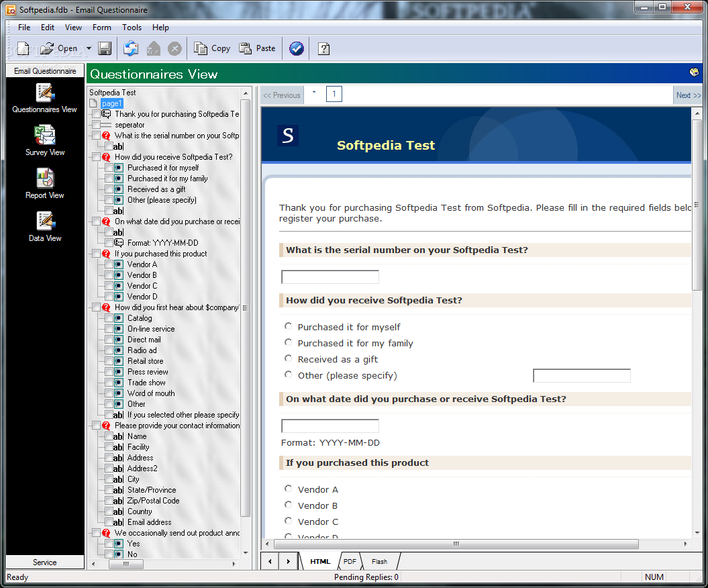Click the tree panel vertical scrollbar thumb

pyautogui.click(x=245, y=309)
